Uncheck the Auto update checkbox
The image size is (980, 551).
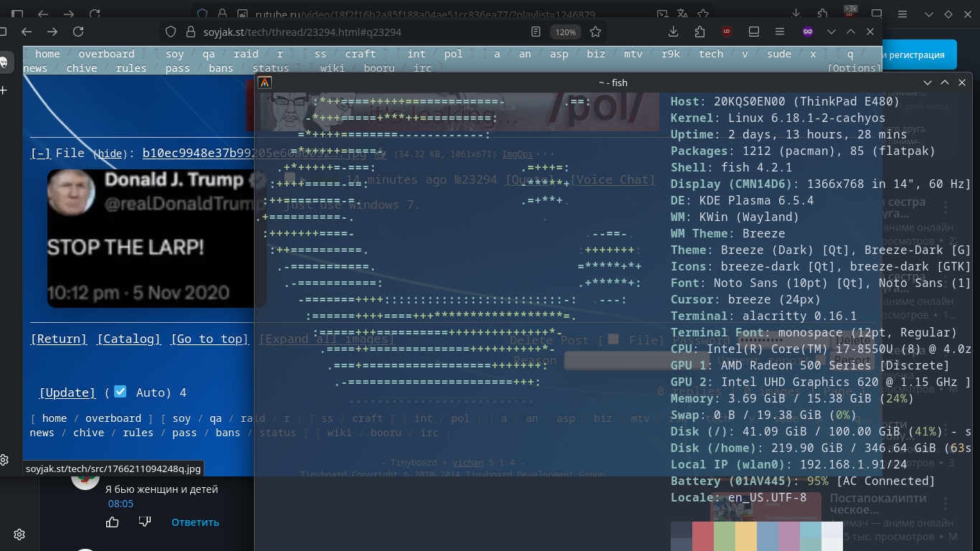tap(121, 392)
